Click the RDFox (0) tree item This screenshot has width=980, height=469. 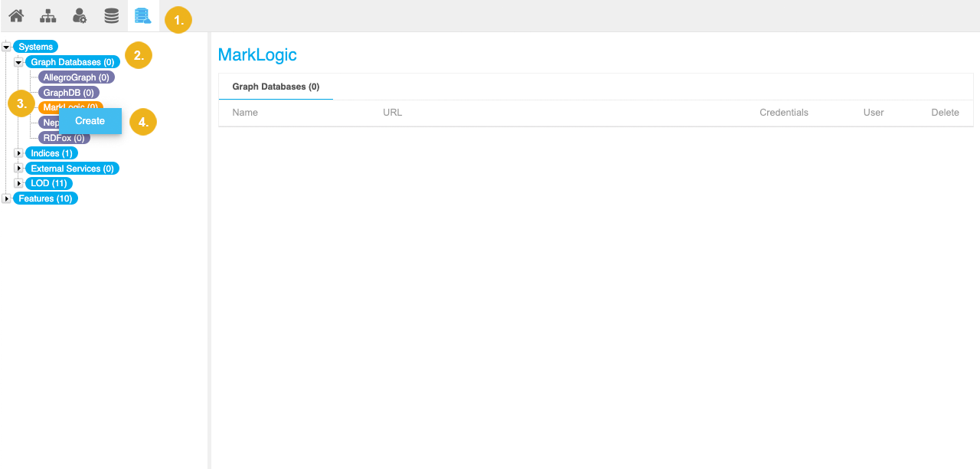(64, 138)
